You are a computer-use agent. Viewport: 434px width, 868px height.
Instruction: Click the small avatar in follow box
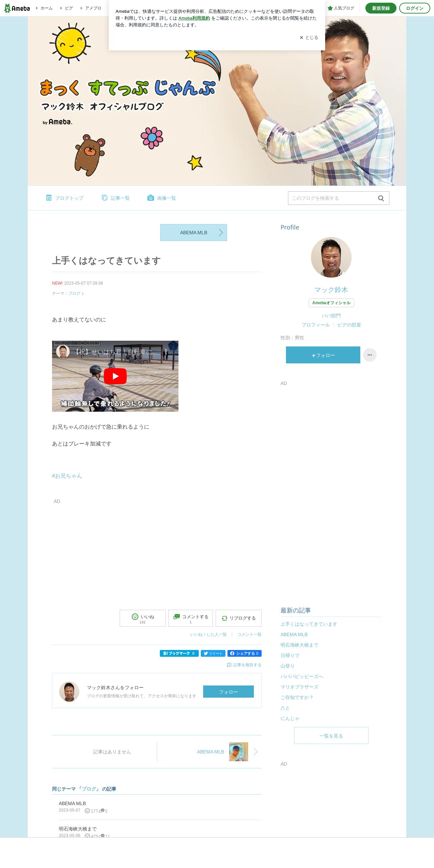pyautogui.click(x=69, y=692)
